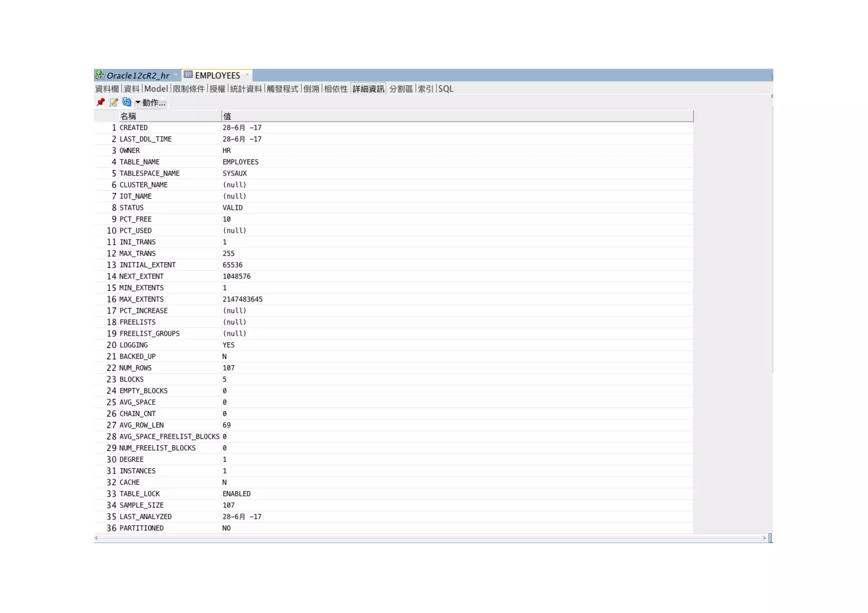The width and height of the screenshot is (868, 613).
Task: Open the 動作... actions dropdown
Action: pos(150,103)
